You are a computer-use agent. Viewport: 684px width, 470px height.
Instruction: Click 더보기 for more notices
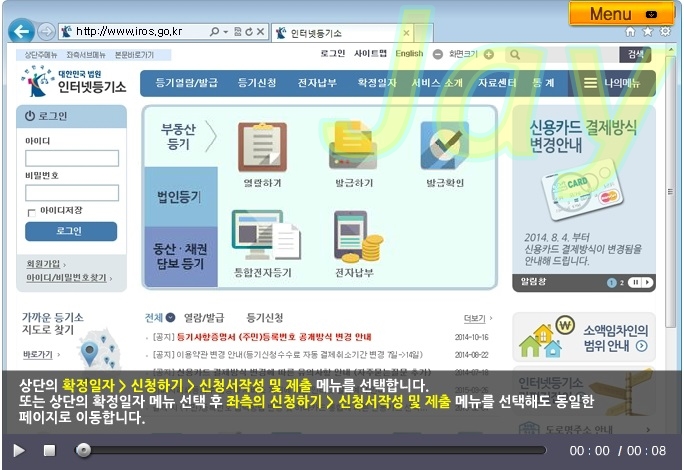click(475, 319)
